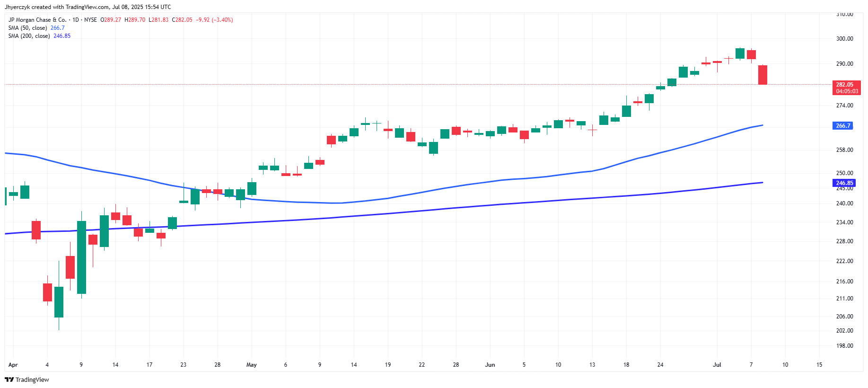
Task: Click the 'created with TradingView.com' header text
Action: (x=70, y=7)
